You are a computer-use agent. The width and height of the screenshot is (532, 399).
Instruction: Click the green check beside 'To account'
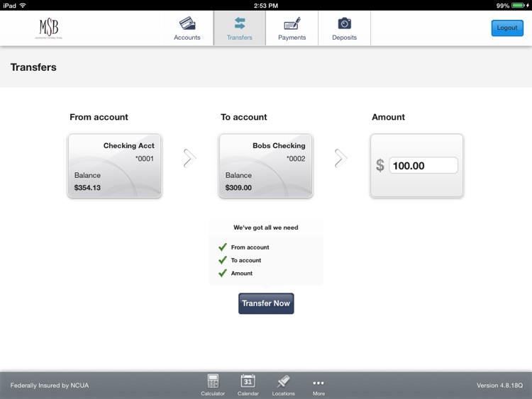coord(223,260)
